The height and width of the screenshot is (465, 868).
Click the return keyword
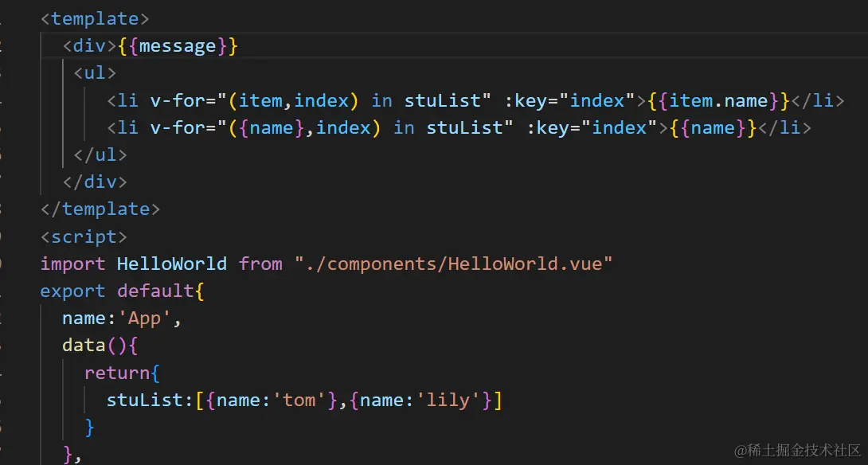pos(117,373)
